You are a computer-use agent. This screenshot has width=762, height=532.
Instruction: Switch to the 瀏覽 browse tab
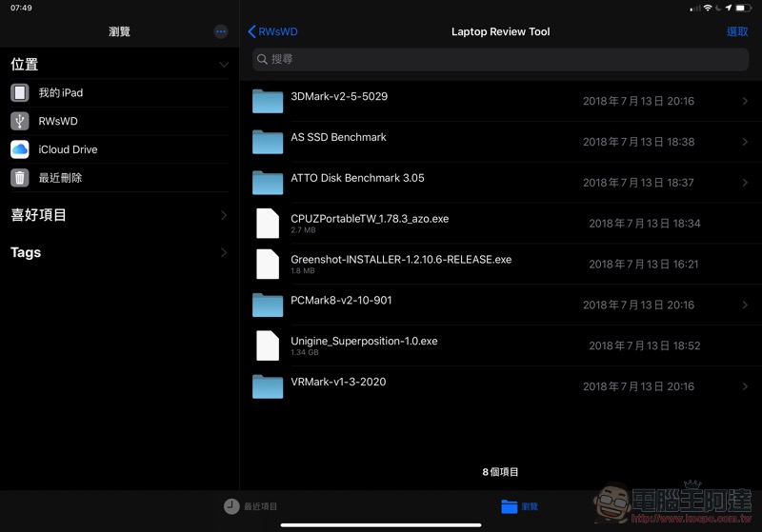click(x=519, y=506)
